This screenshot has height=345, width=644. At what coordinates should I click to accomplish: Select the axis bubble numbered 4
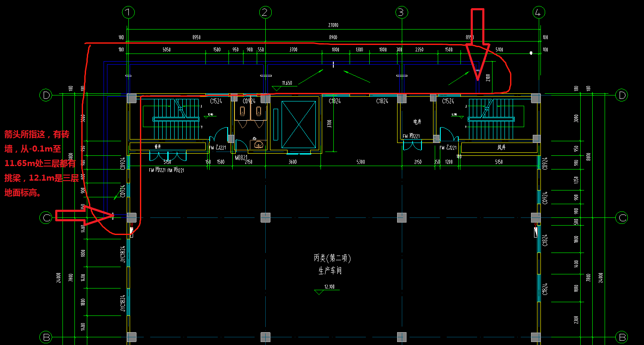tap(538, 12)
